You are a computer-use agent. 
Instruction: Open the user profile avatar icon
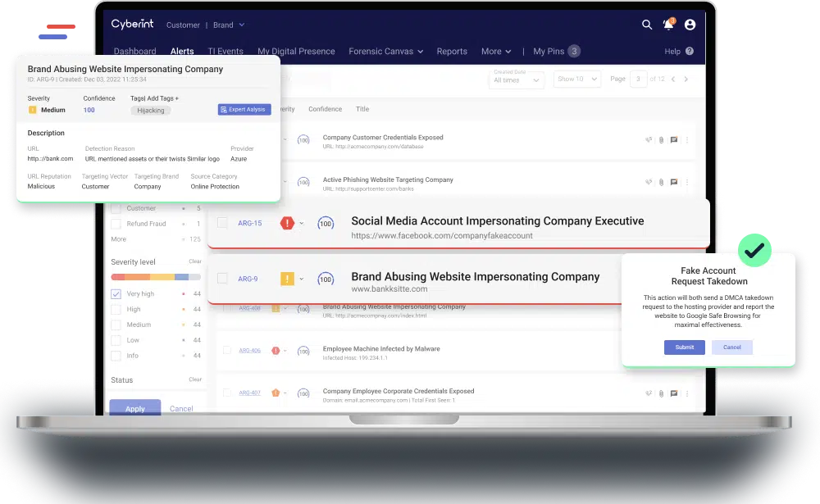(690, 25)
